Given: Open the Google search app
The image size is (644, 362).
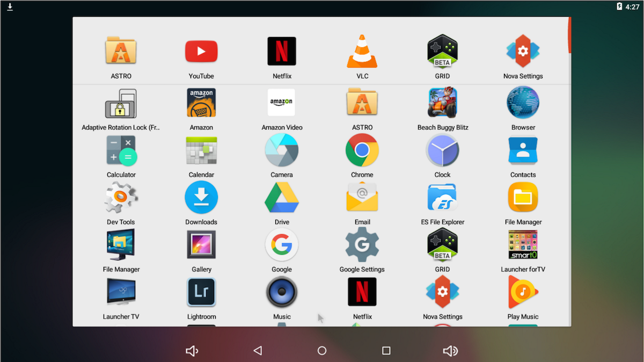Looking at the screenshot, I should (282, 245).
